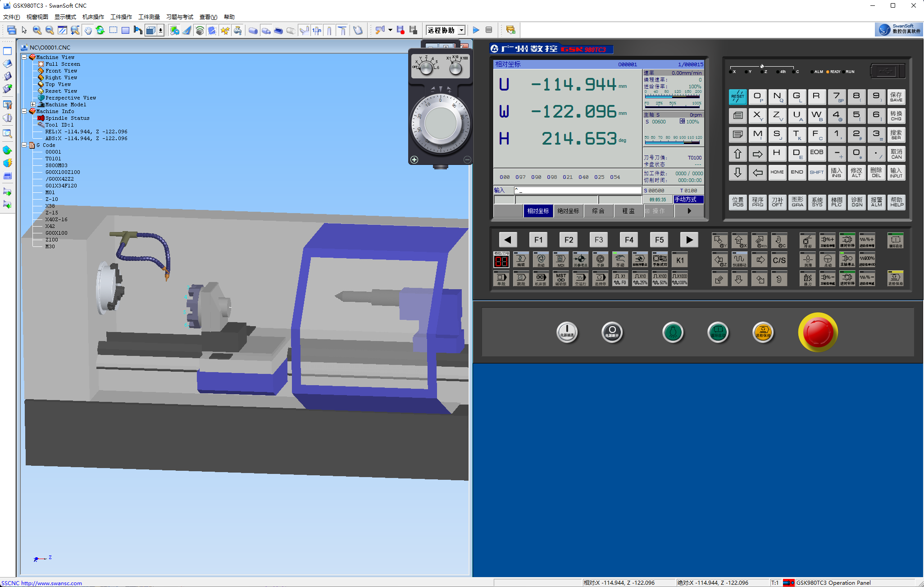
Task: Expand the Machine Model tree node
Action: point(33,105)
